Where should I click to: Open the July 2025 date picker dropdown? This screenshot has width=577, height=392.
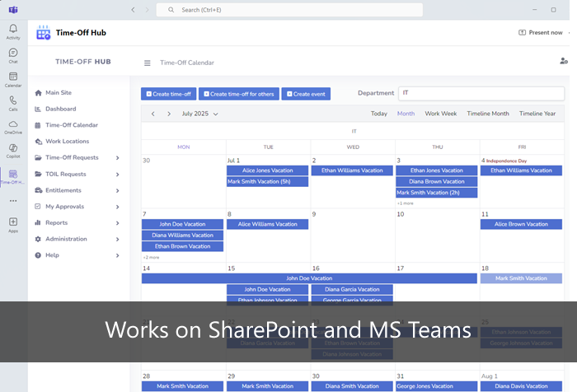(200, 114)
